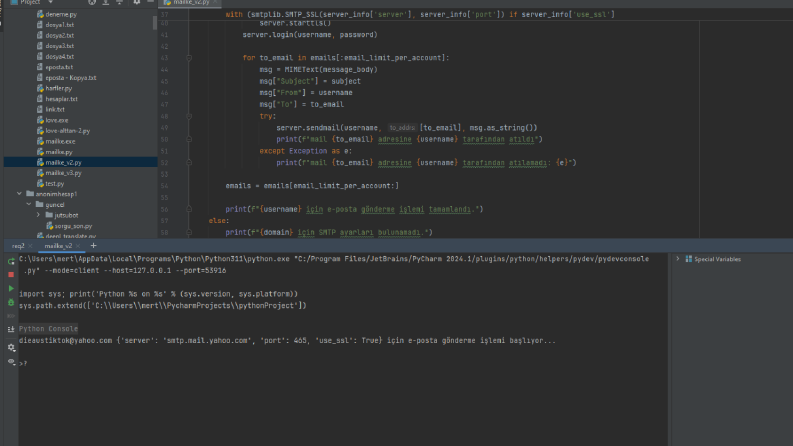Select dosya3.txt in project tree

coord(60,46)
